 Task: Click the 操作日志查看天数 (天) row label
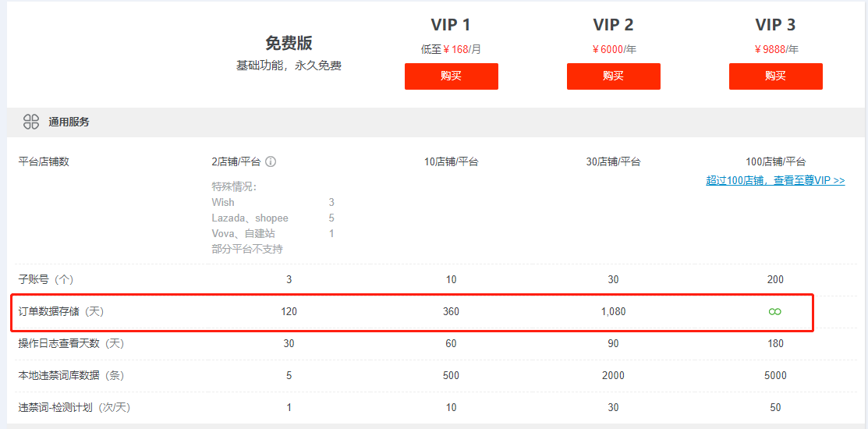72,344
